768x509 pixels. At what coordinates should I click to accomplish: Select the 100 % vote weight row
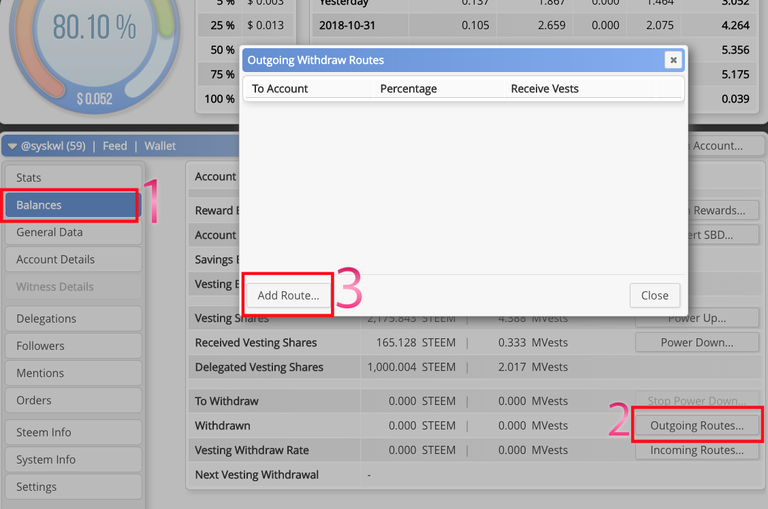coord(219,99)
